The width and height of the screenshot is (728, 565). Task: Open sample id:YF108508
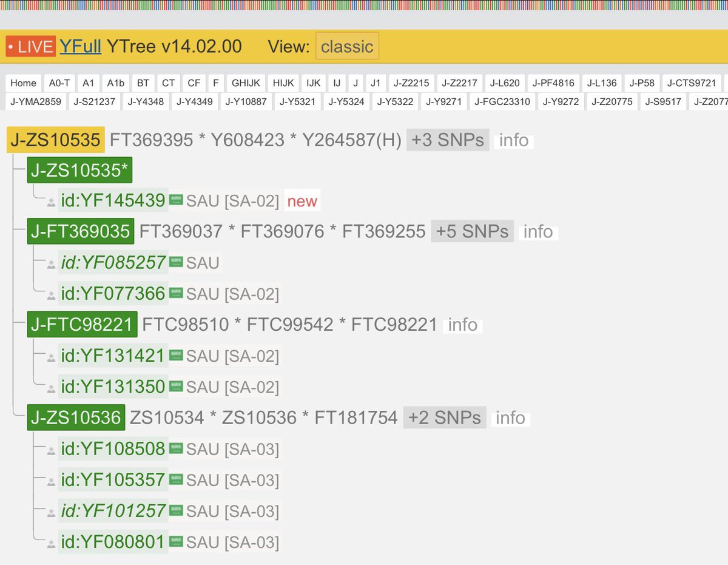point(113,449)
